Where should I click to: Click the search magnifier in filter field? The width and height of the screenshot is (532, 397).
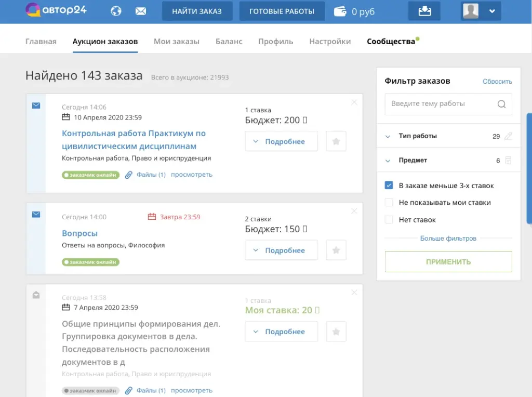click(501, 104)
